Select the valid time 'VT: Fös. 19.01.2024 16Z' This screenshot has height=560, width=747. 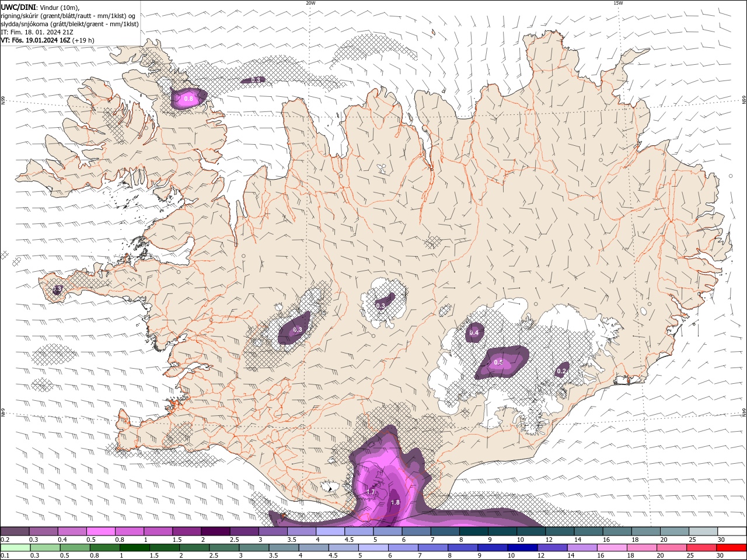36,40
